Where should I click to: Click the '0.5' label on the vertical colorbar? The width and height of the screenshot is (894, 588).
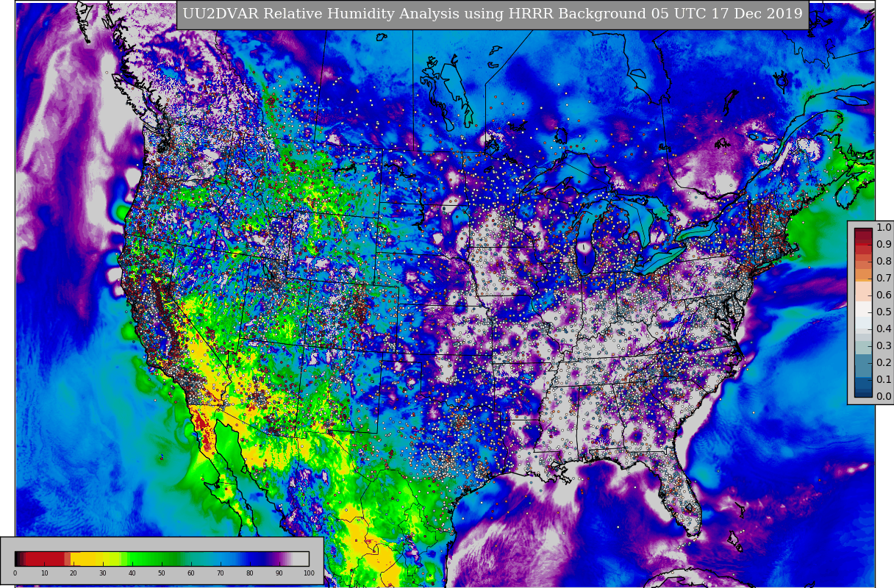coord(884,312)
